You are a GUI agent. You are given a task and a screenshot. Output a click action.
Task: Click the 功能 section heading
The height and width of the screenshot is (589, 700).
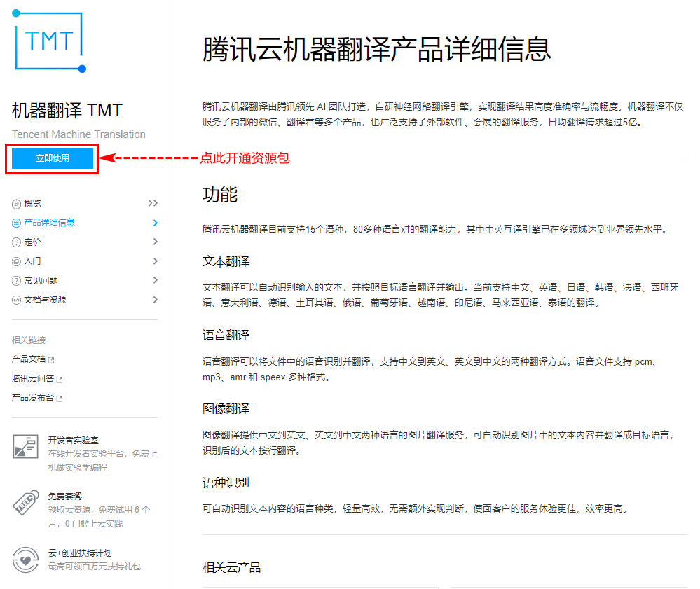(220, 195)
